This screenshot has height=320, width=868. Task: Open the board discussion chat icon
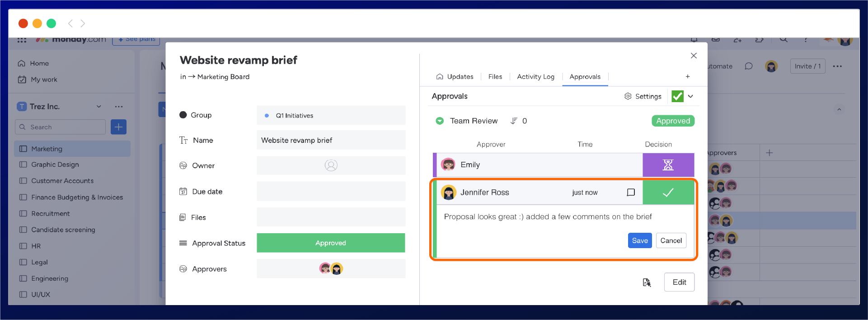click(749, 66)
